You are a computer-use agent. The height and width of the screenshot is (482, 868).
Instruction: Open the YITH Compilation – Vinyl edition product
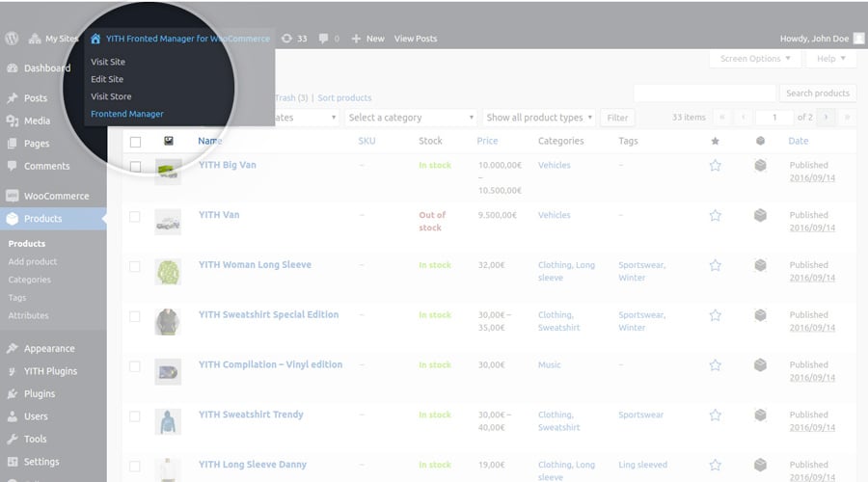pos(270,364)
